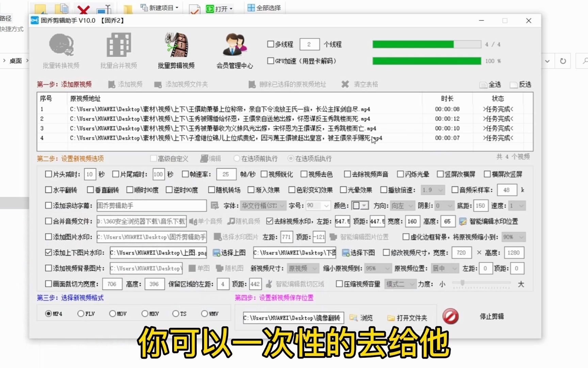This screenshot has height=368, width=588.
Task: Open the 颜色 subtitle color swatch
Action: tap(360, 205)
